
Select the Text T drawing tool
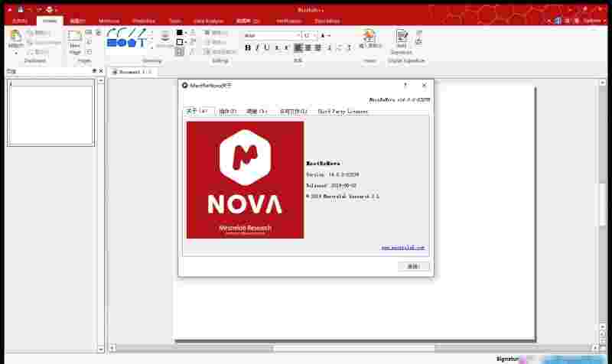[142, 43]
